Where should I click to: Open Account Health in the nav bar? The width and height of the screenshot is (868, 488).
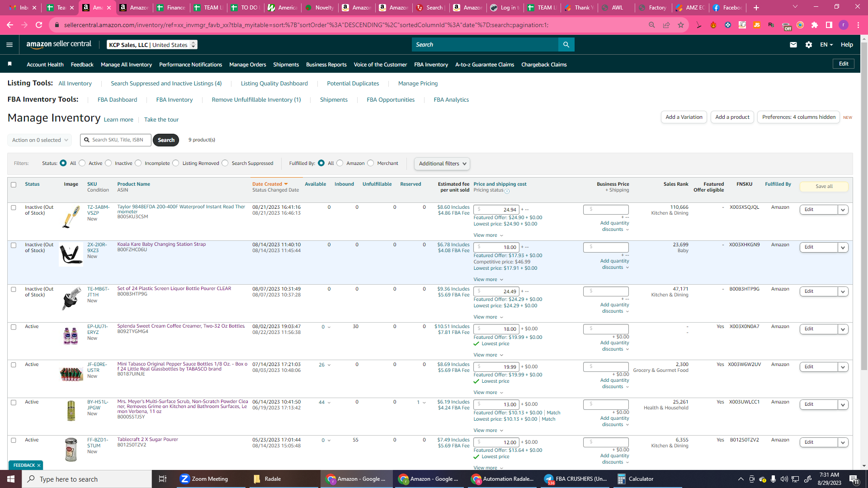click(45, 65)
